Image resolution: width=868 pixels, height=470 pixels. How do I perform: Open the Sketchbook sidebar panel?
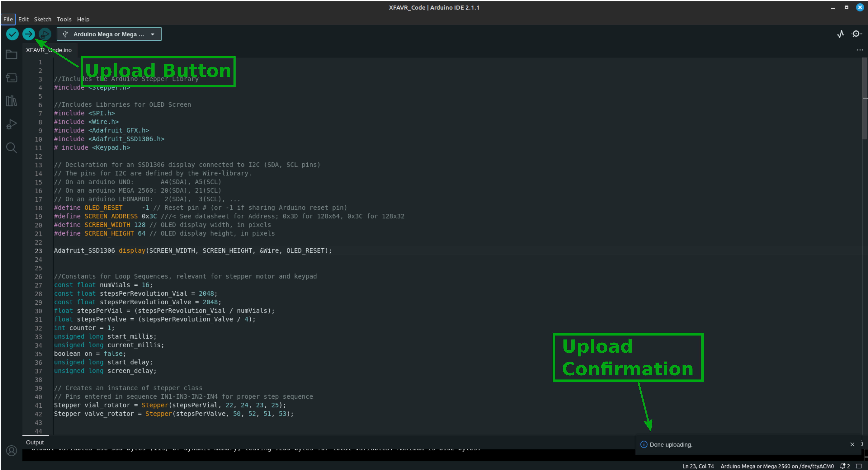tap(11, 54)
